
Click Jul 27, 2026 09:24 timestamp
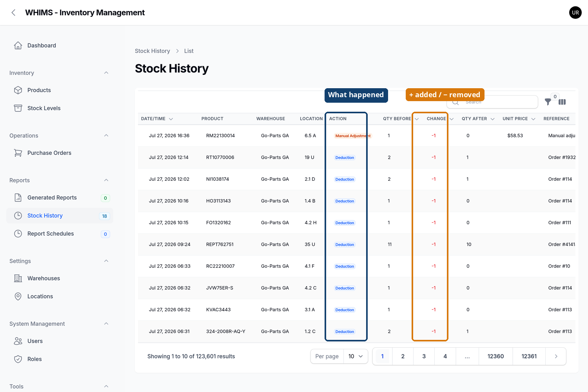[170, 244]
